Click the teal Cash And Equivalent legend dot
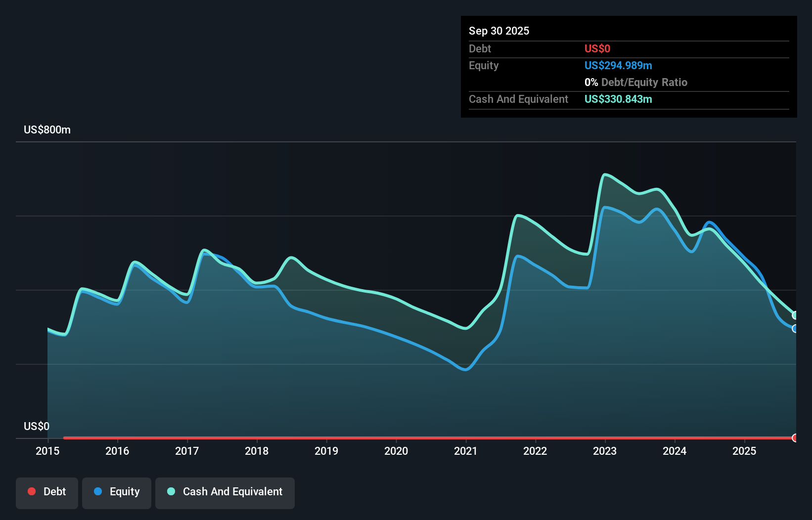The image size is (812, 520). pyautogui.click(x=170, y=491)
